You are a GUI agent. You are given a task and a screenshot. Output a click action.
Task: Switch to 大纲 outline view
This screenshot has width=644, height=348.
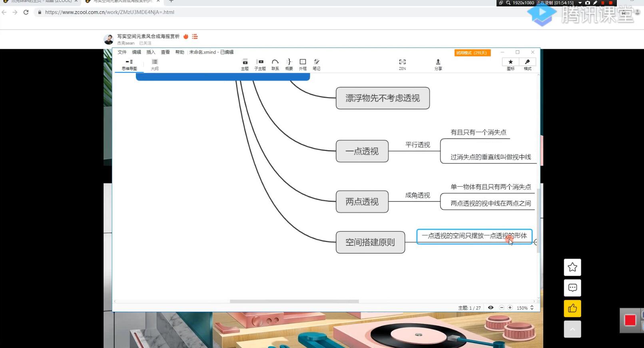(x=155, y=64)
